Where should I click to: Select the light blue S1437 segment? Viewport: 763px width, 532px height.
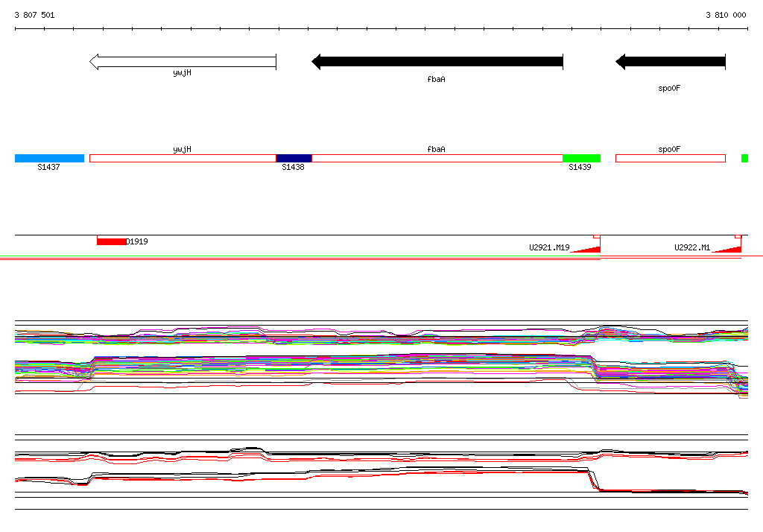50,158
